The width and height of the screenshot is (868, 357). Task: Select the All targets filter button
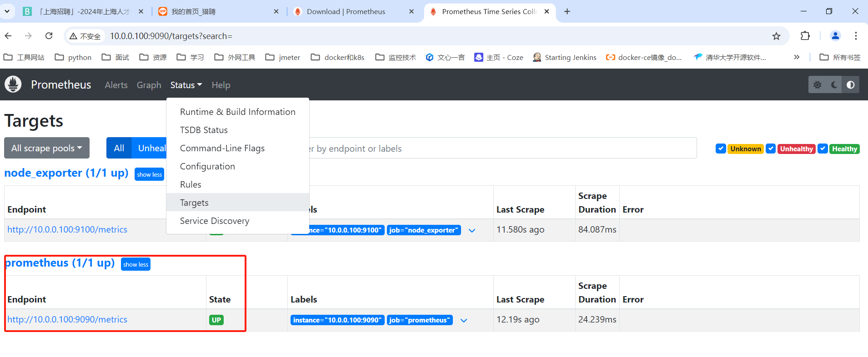(119, 148)
